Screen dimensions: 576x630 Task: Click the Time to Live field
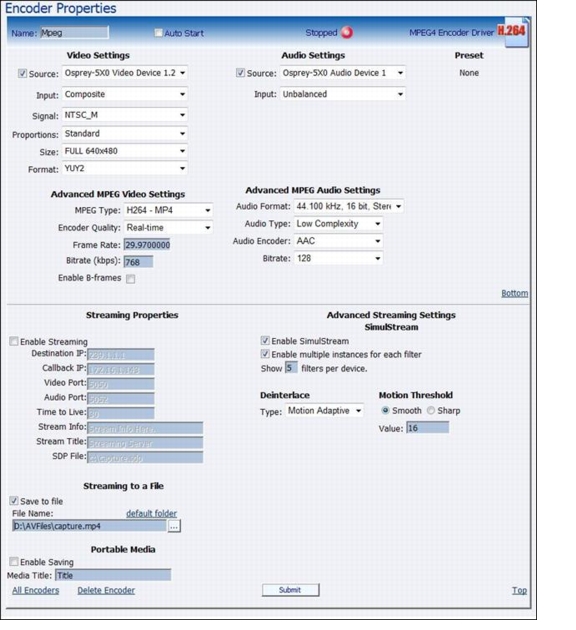(121, 413)
